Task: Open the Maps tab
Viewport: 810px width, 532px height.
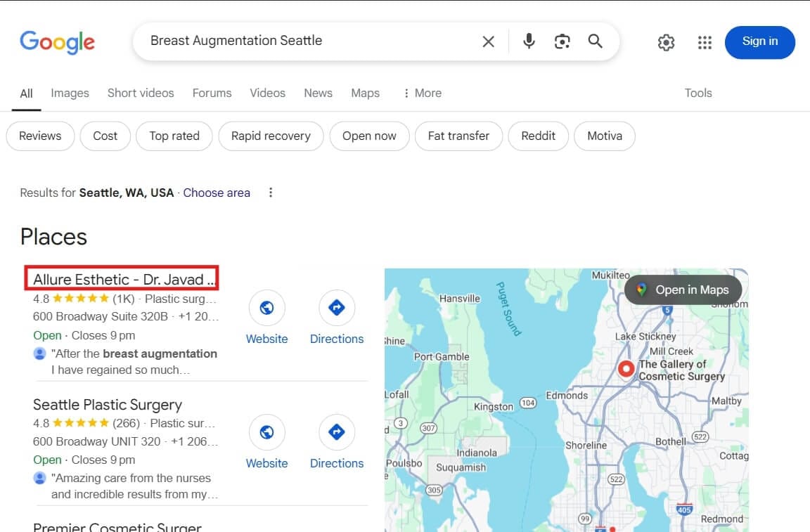Action: [x=365, y=93]
